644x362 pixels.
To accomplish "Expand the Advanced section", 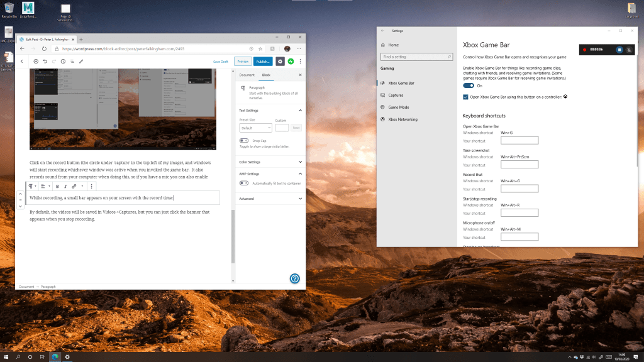I will tap(270, 198).
